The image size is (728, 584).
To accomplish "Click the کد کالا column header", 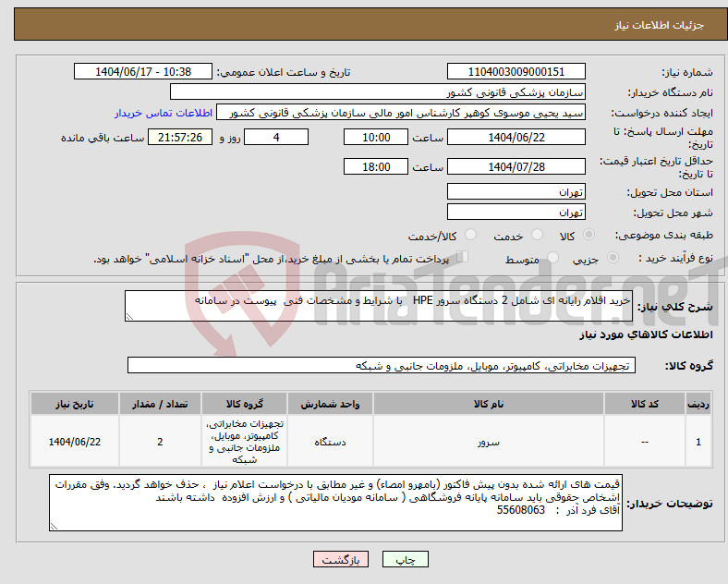I will tap(645, 404).
